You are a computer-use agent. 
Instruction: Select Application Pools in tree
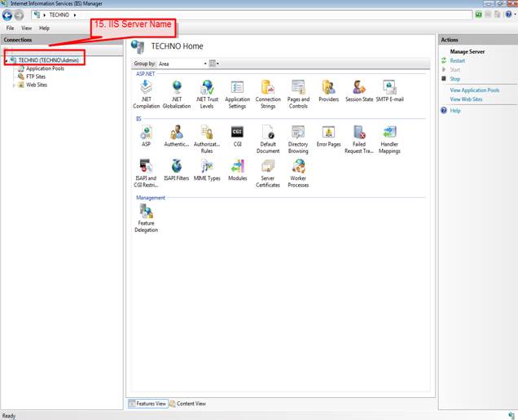pyautogui.click(x=45, y=68)
